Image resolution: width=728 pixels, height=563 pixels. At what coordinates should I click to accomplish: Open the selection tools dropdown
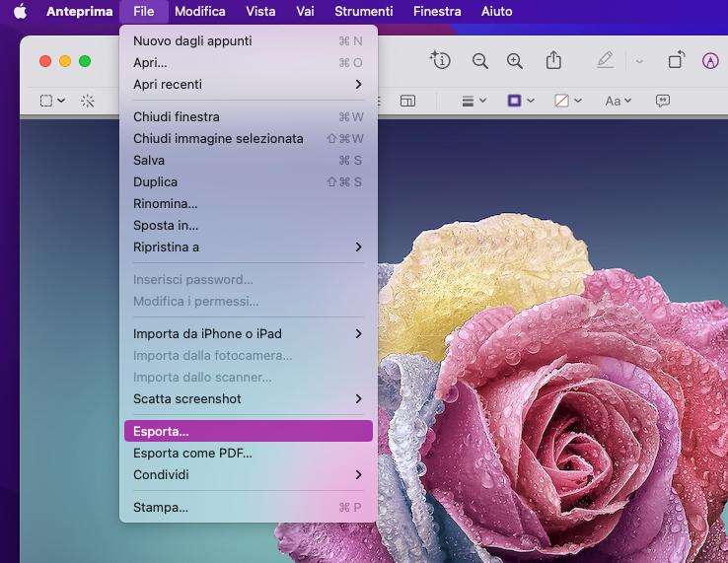coord(52,101)
